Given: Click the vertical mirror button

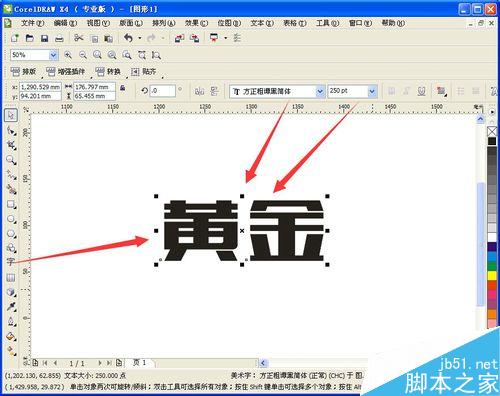Looking at the screenshot, I should pos(214,91).
